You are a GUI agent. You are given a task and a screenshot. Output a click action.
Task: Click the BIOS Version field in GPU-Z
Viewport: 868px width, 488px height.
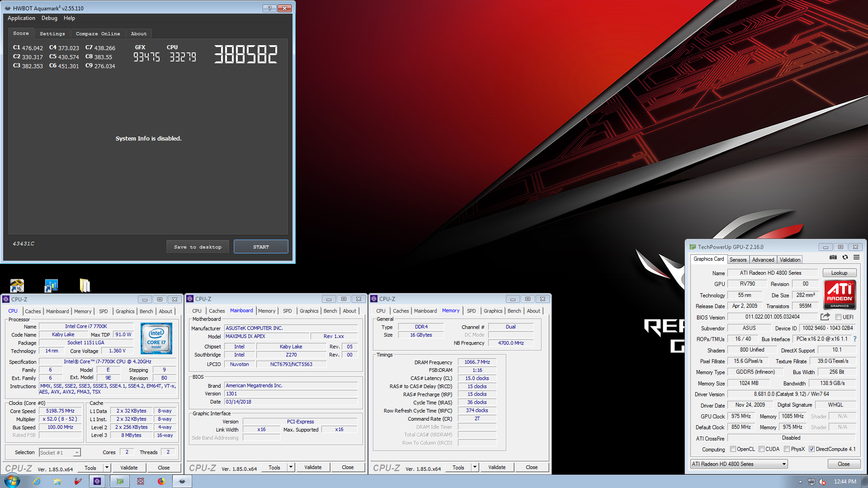tap(772, 317)
